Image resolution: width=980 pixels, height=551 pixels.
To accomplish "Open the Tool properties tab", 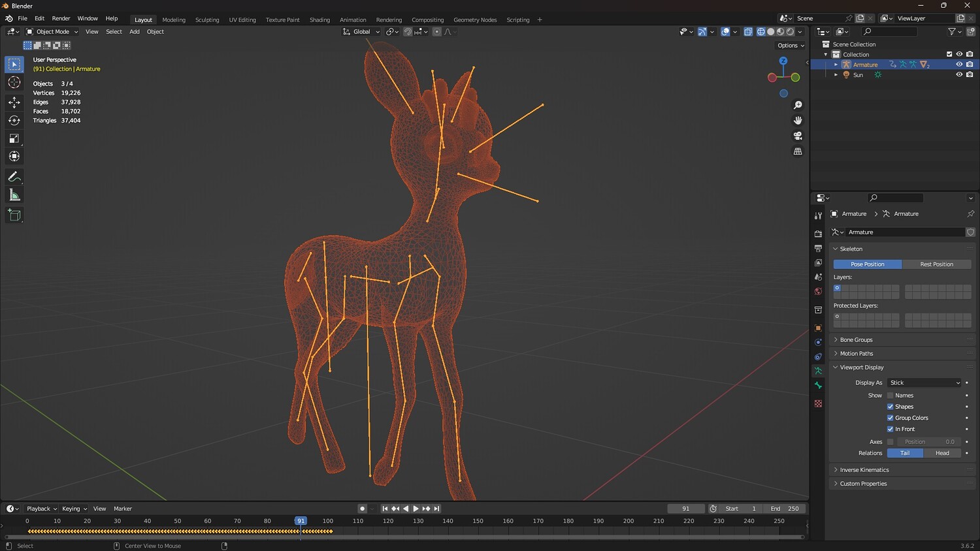I will (x=818, y=215).
